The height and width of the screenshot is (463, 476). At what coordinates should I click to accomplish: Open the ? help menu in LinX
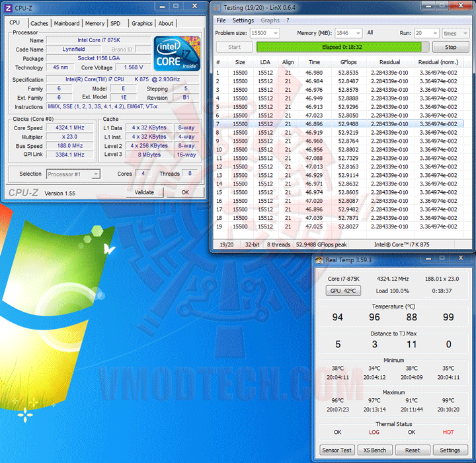[x=288, y=20]
